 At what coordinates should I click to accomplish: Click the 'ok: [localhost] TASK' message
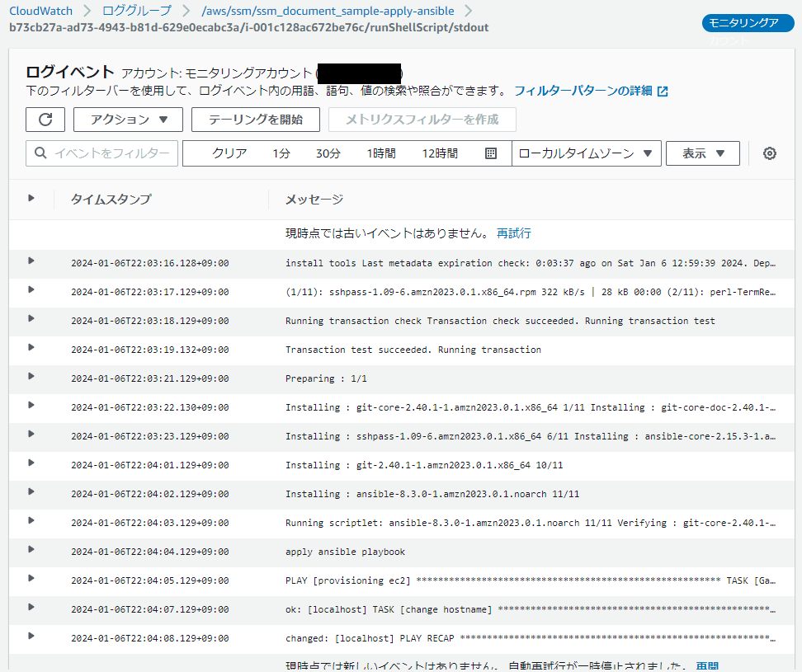(531, 609)
